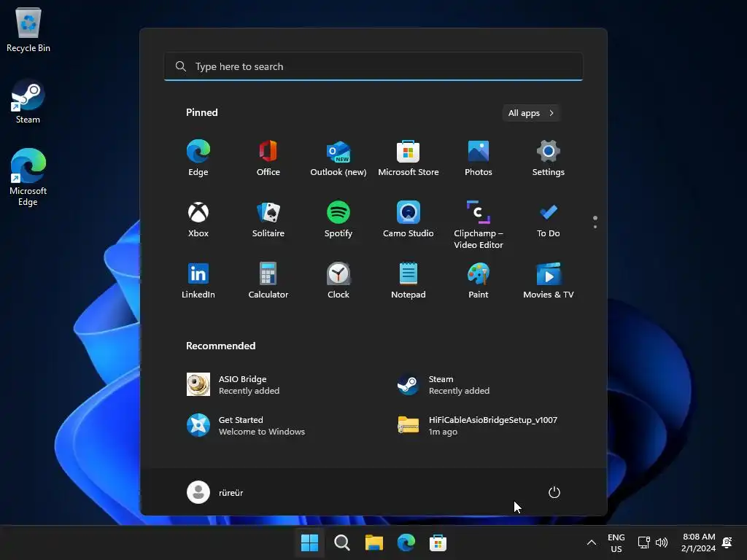Image resolution: width=747 pixels, height=560 pixels.
Task: Open the Calculator app
Action: [x=268, y=281]
